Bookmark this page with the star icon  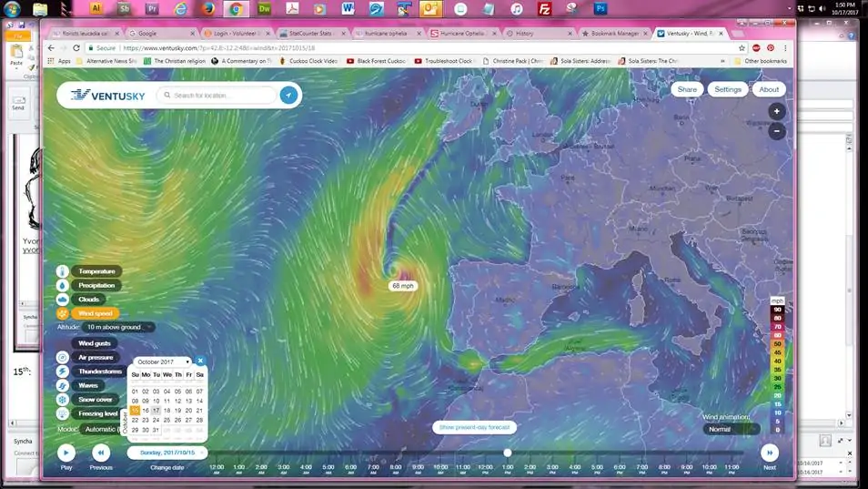[742, 48]
